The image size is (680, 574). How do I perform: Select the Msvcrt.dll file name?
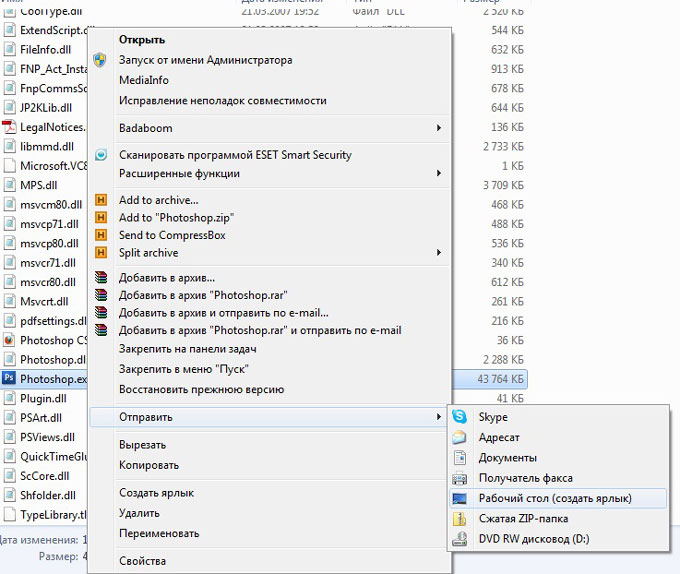(x=44, y=301)
